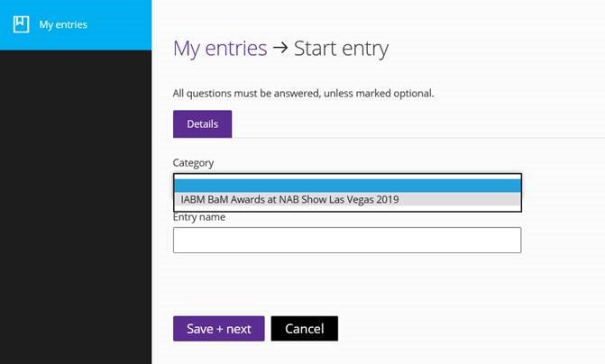Switch to the Details tab

point(202,123)
